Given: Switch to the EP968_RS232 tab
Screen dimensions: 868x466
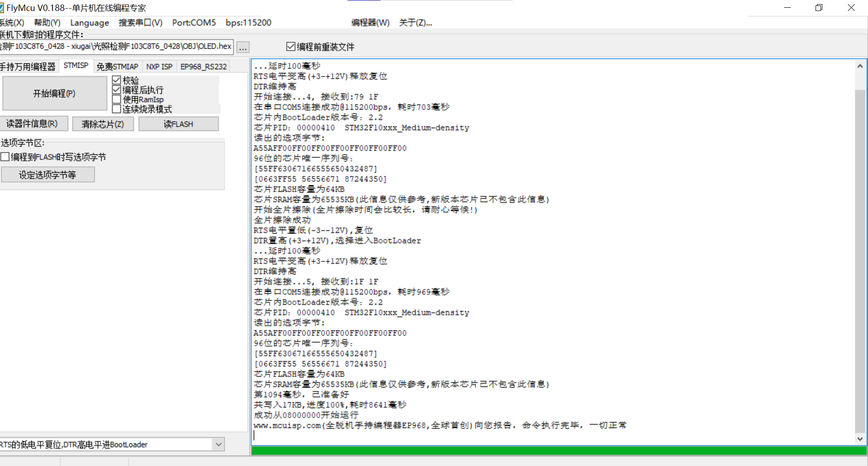Looking at the screenshot, I should tap(203, 67).
